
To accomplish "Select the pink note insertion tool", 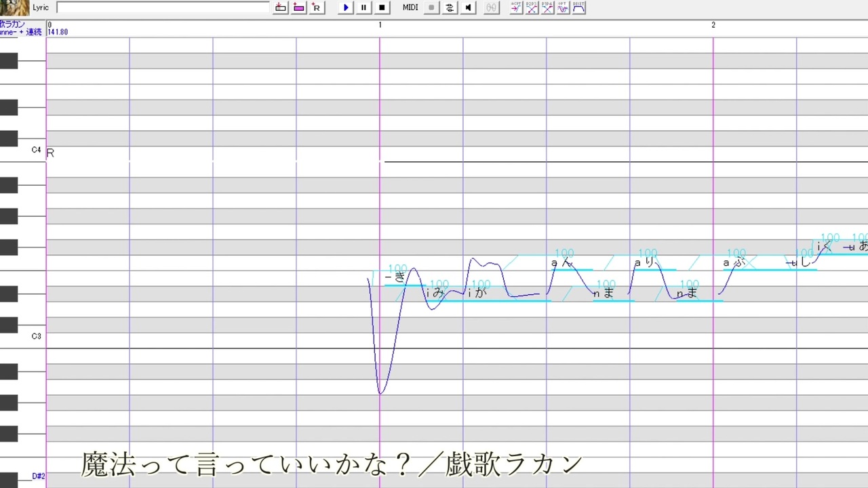I will click(298, 7).
